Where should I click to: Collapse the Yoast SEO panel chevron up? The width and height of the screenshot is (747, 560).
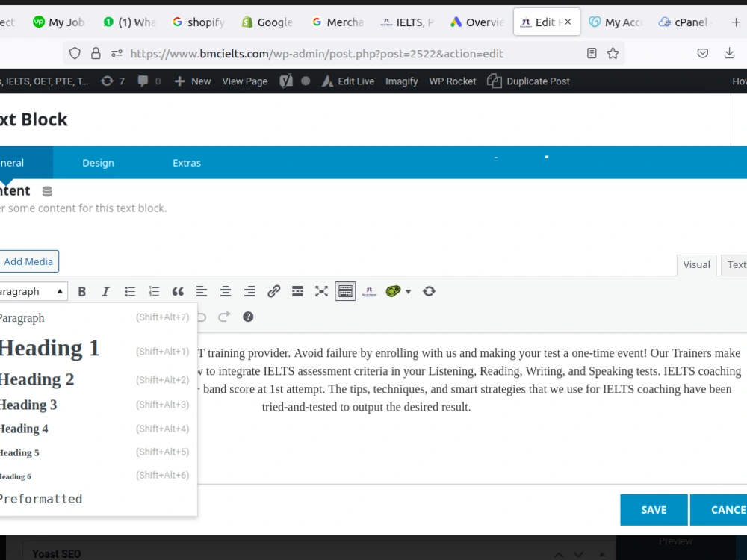click(559, 555)
